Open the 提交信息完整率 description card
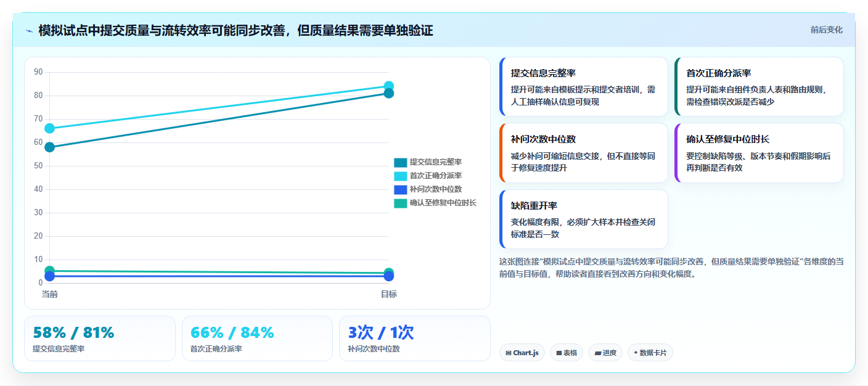This screenshot has height=386, width=868. tap(584, 87)
